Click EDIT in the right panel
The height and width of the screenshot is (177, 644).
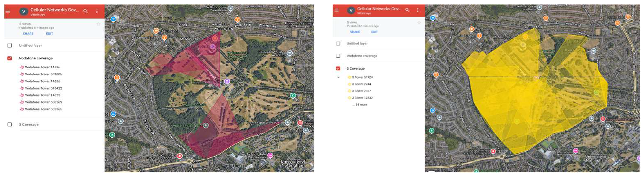[x=374, y=32]
